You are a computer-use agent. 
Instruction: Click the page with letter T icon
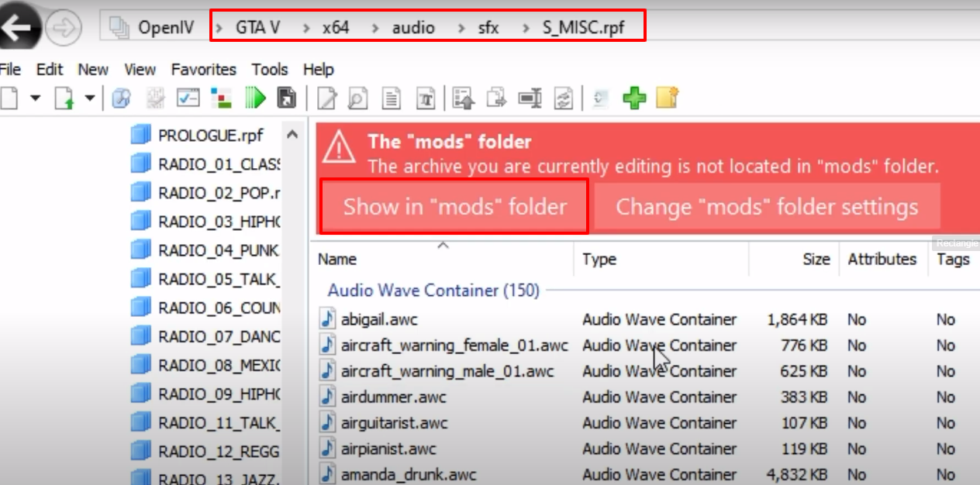426,98
